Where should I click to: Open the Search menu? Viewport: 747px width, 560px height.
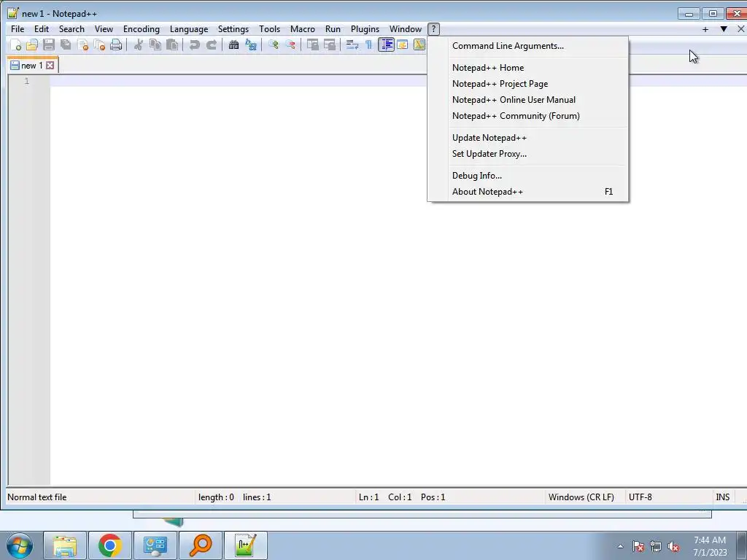point(71,29)
